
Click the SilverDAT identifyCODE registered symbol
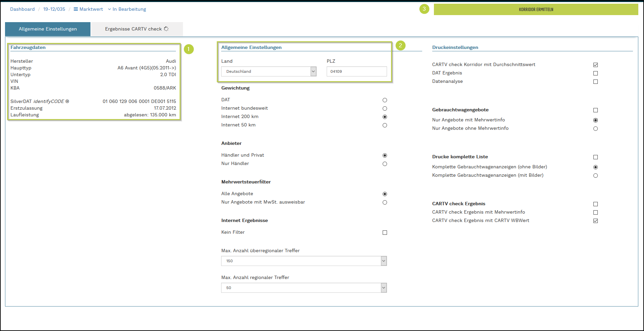[x=67, y=101]
